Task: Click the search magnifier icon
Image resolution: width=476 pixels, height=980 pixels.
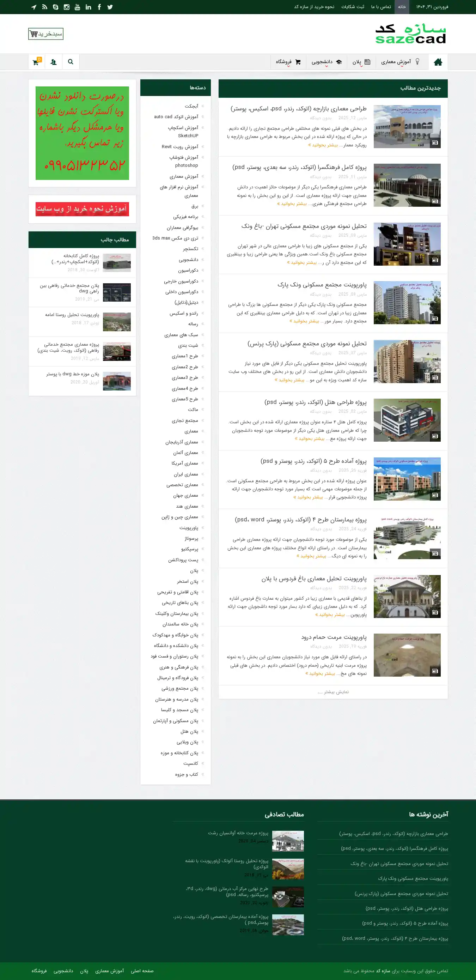Action: coord(70,62)
